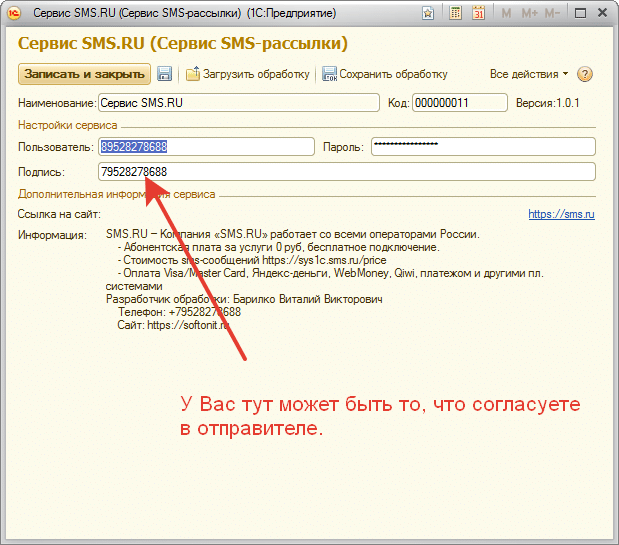Click Загрузить обработку toolbar button
The height and width of the screenshot is (545, 619).
tap(248, 74)
